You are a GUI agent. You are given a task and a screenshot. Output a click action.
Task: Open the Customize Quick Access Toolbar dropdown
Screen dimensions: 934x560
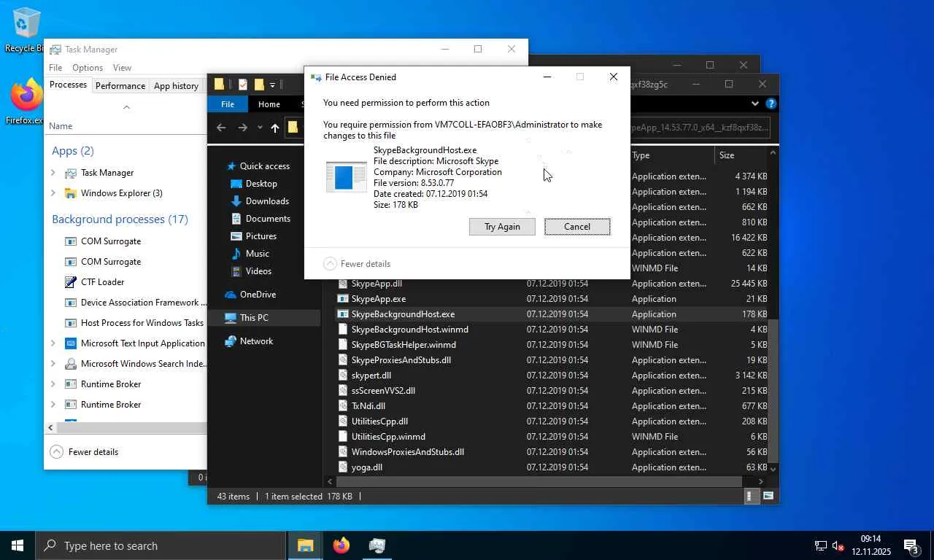[272, 85]
